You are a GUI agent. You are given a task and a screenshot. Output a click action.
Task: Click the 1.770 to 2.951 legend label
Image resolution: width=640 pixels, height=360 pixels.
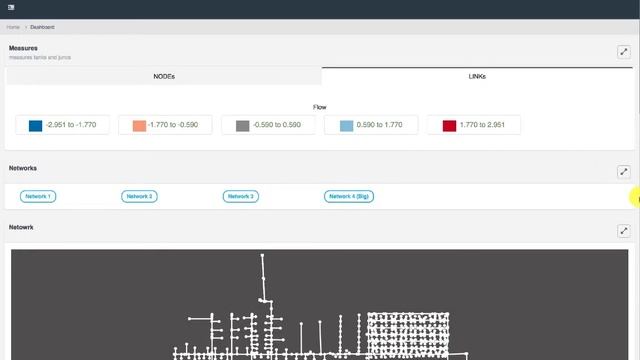(x=482, y=125)
